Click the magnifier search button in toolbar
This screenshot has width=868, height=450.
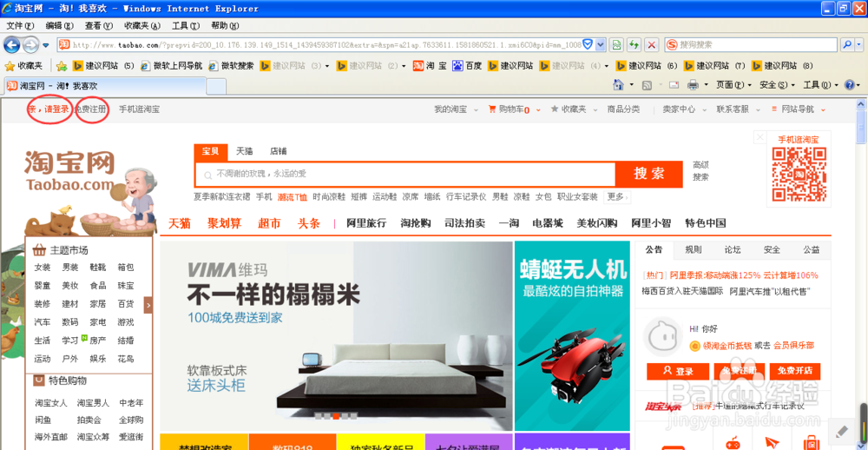[847, 45]
